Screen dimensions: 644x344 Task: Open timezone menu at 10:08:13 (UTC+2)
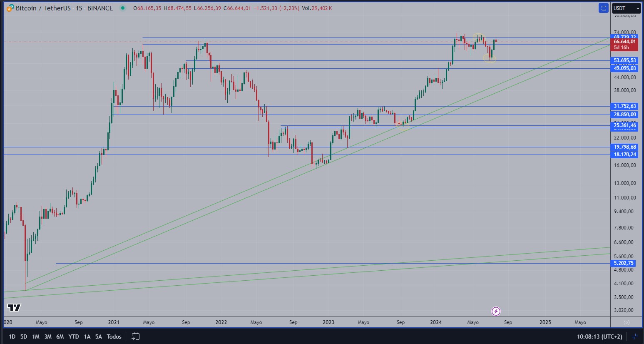click(599, 337)
